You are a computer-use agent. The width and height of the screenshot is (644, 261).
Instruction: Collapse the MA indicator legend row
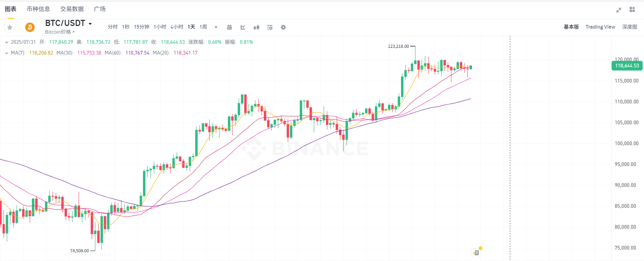(7, 53)
